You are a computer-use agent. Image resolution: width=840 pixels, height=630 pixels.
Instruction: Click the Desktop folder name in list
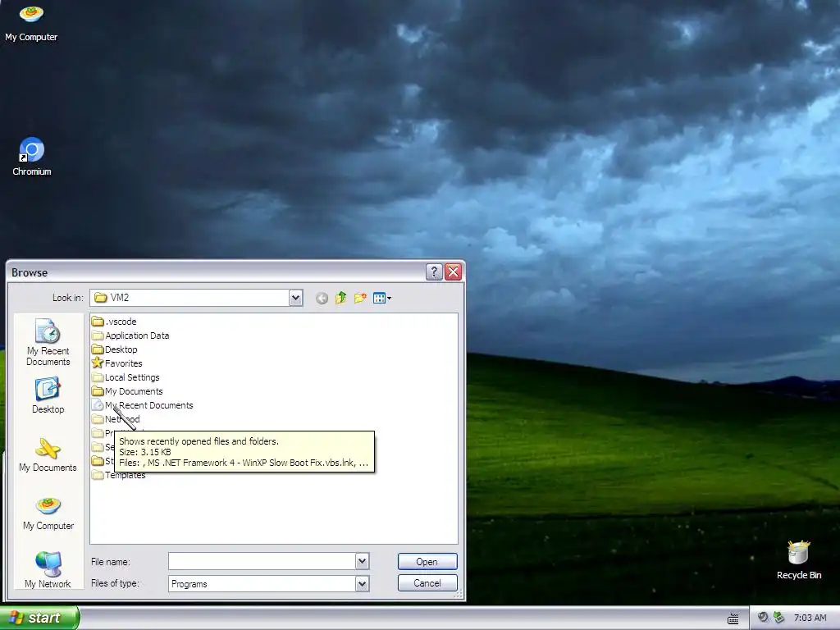pos(121,349)
